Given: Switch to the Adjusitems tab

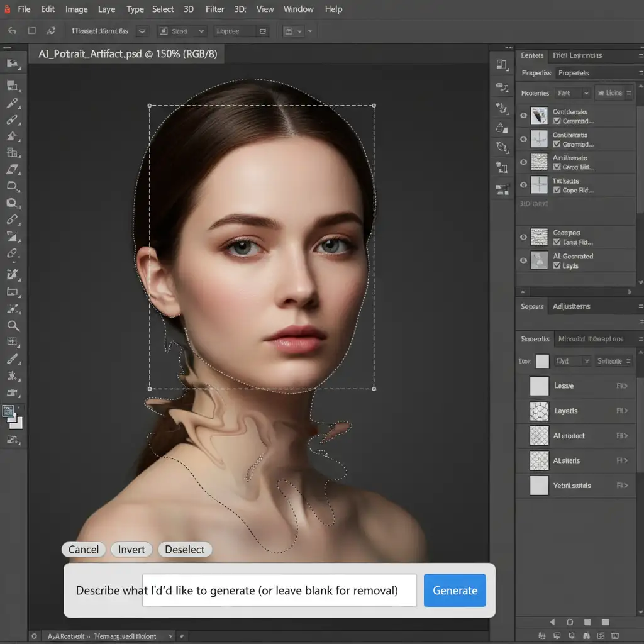Looking at the screenshot, I should 571,306.
